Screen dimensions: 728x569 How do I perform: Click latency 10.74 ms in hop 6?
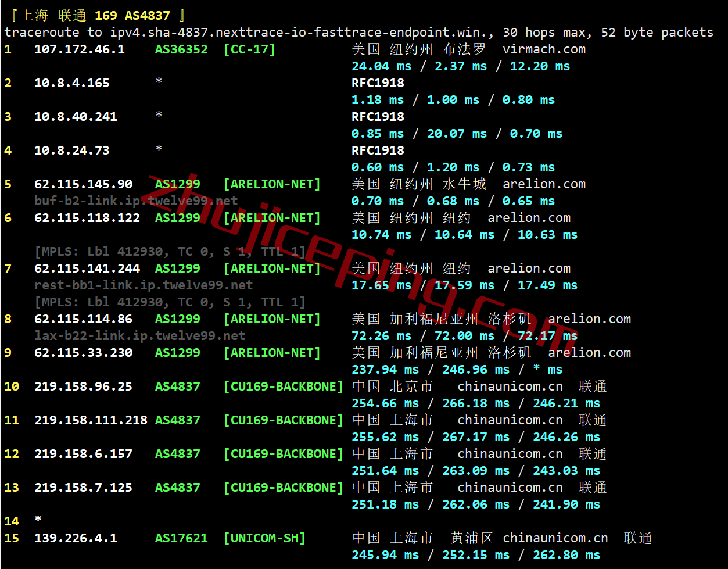pyautogui.click(x=381, y=235)
